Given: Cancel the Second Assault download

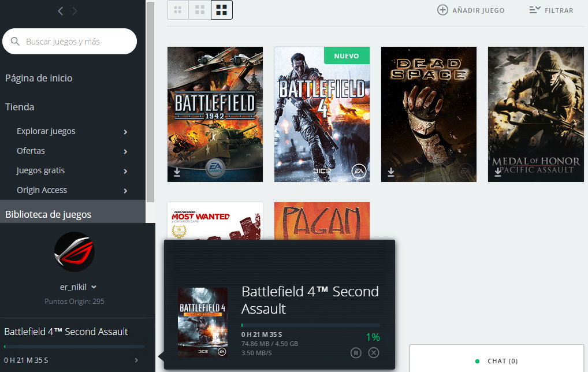Looking at the screenshot, I should point(374,353).
